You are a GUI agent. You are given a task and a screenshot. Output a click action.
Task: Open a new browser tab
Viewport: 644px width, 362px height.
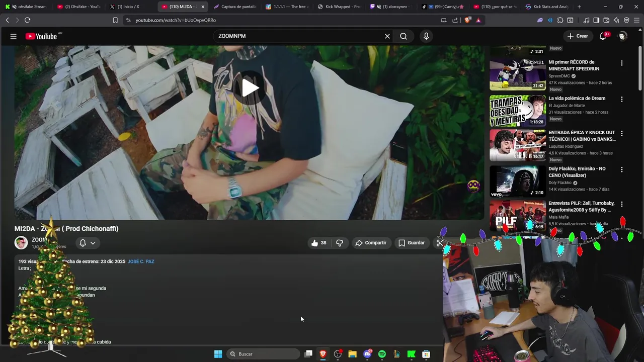(579, 7)
